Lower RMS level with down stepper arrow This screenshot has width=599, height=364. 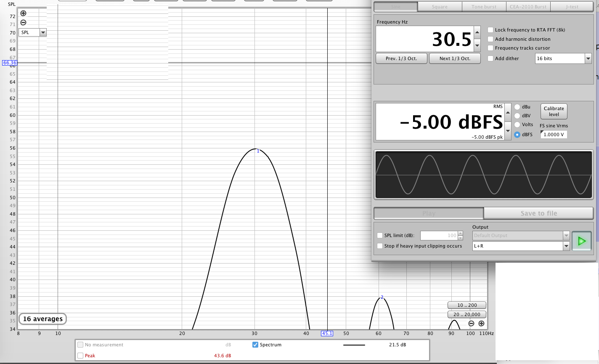coord(508,131)
